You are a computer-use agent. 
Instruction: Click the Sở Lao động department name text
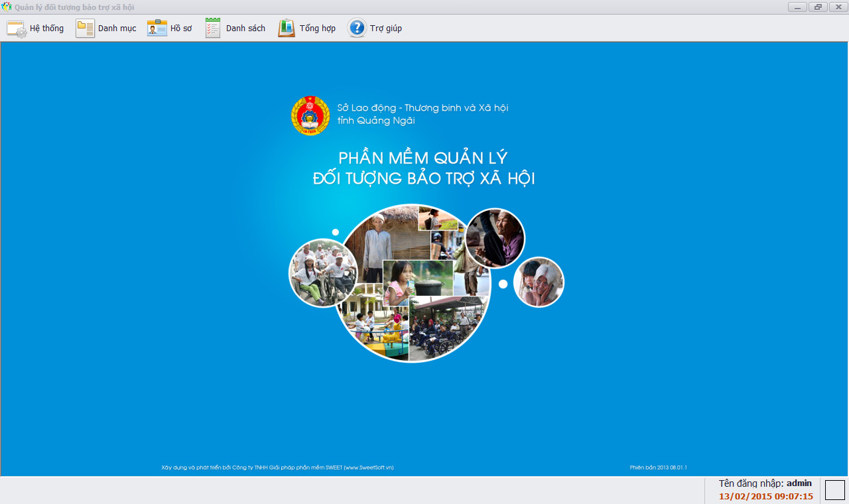[x=423, y=114]
